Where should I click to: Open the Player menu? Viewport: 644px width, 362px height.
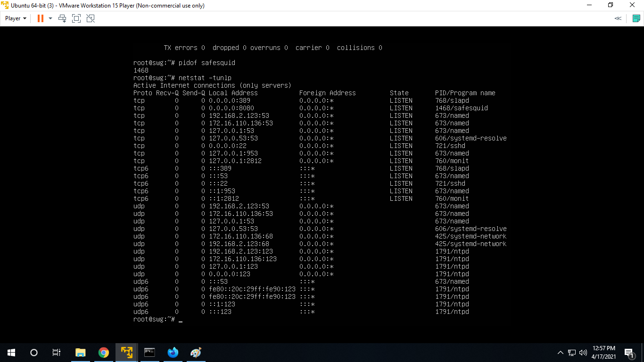pyautogui.click(x=16, y=18)
